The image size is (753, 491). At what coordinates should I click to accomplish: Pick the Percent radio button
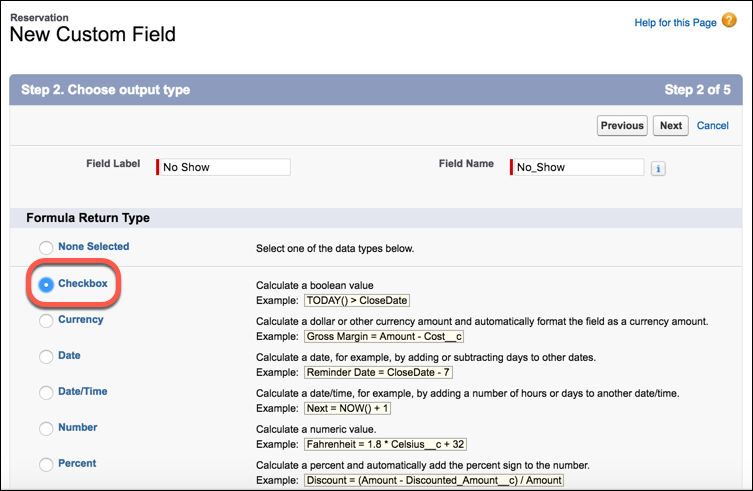[46, 465]
